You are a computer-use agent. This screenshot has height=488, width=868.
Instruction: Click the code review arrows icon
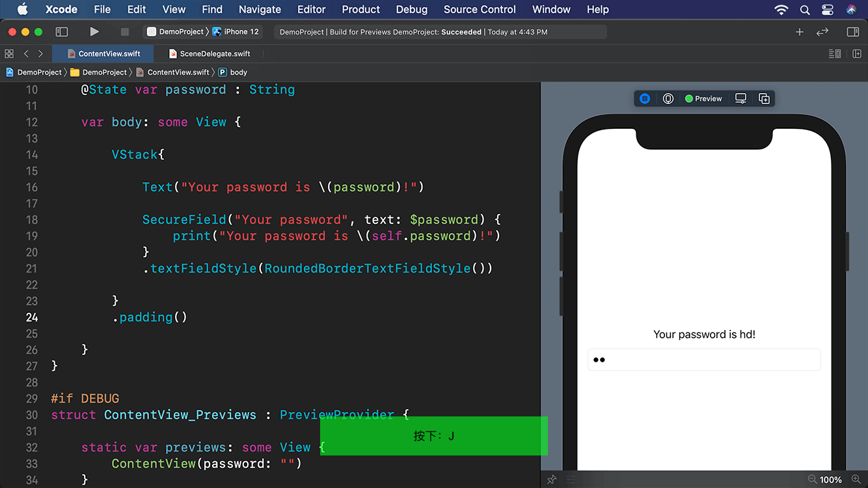click(822, 31)
